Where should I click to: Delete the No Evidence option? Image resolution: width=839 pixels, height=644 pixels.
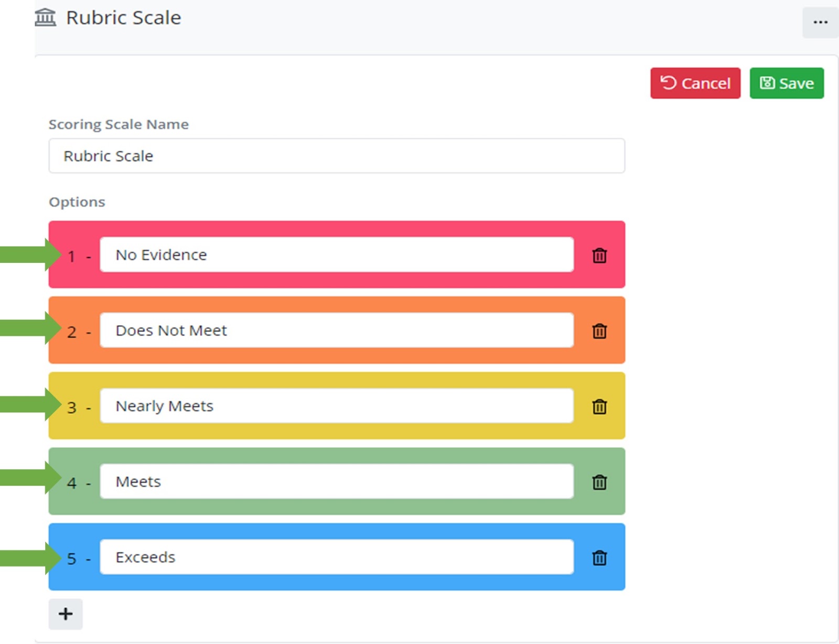[x=599, y=255]
